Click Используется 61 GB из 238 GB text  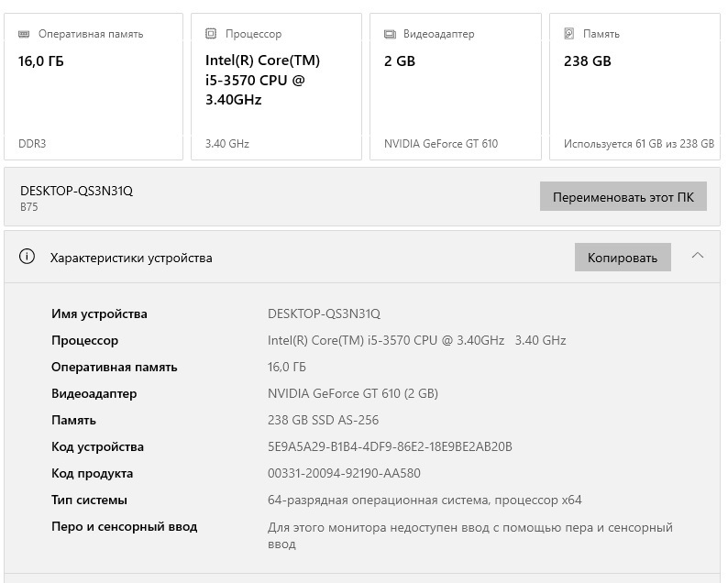(639, 144)
